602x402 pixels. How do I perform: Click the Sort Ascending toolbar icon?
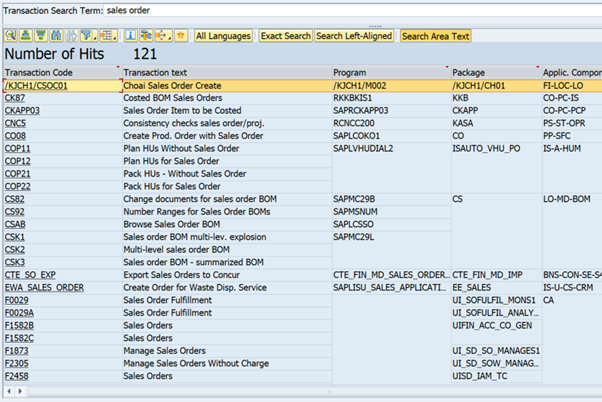coord(26,36)
